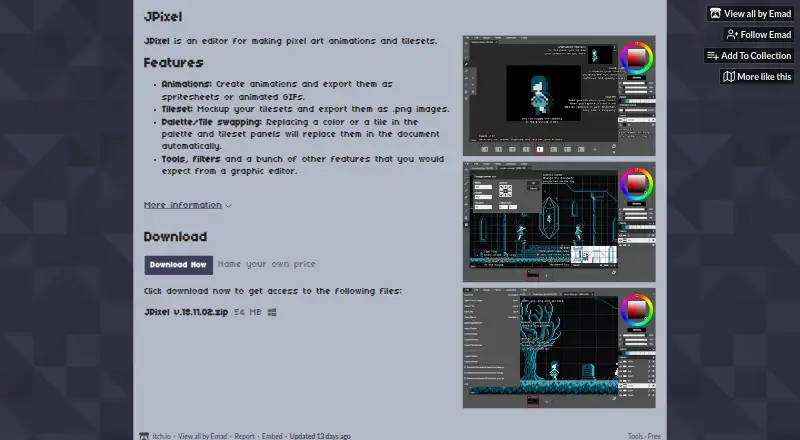Image resolution: width=800 pixels, height=440 pixels.
Task: Click the Report link in footer
Action: 244,436
